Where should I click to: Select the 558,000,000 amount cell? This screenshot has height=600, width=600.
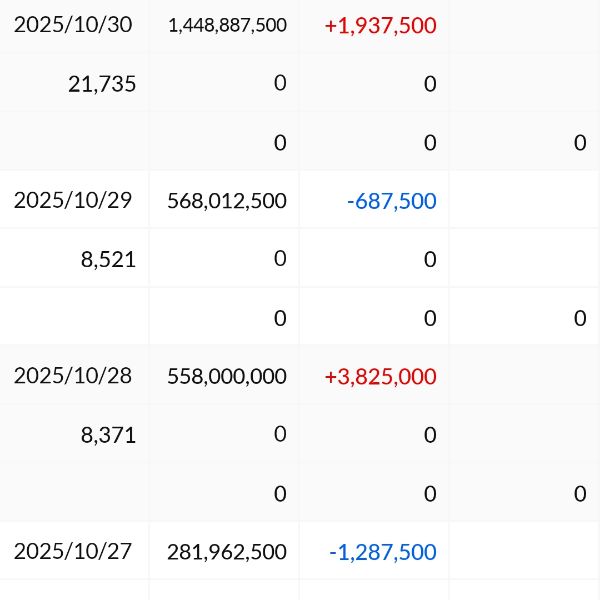tap(227, 377)
